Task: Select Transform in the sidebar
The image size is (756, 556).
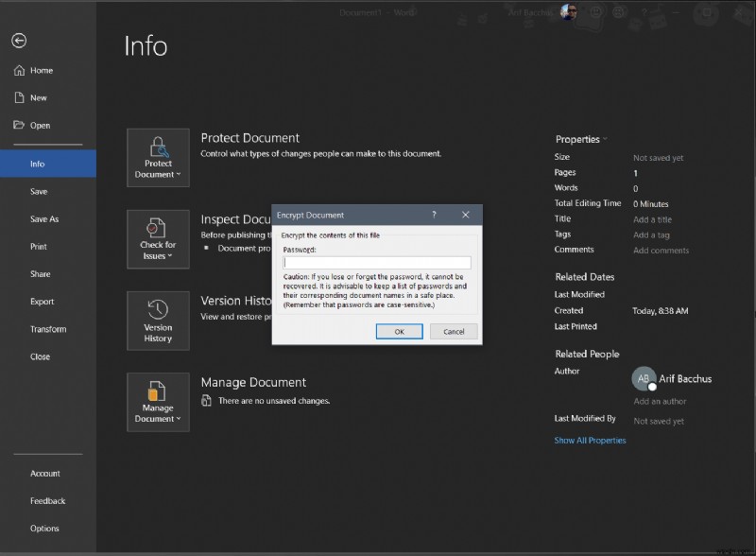Action: tap(48, 329)
